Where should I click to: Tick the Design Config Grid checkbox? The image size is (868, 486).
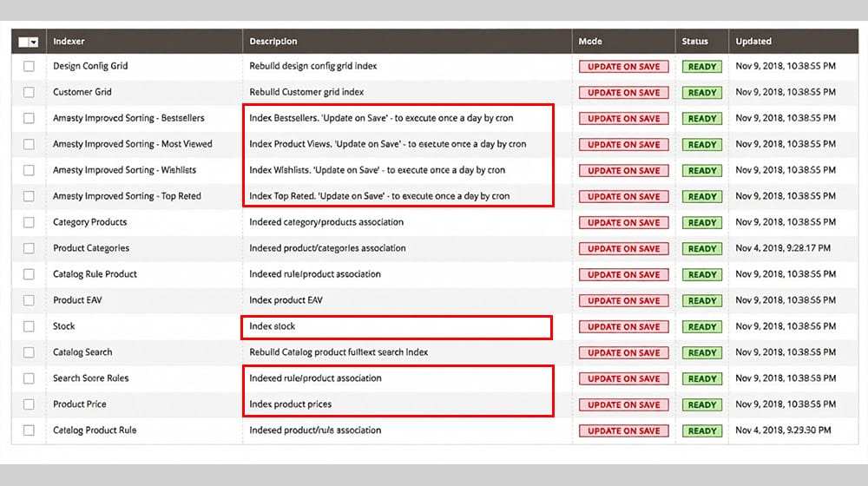click(29, 67)
